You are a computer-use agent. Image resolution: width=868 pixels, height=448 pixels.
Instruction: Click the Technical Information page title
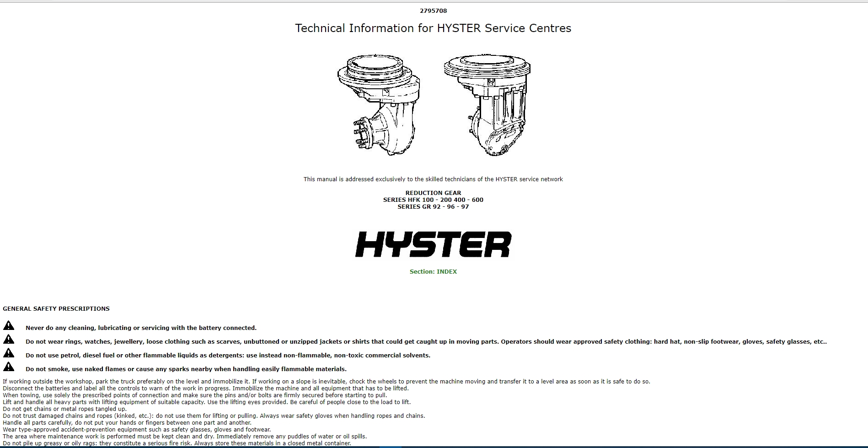coord(433,28)
